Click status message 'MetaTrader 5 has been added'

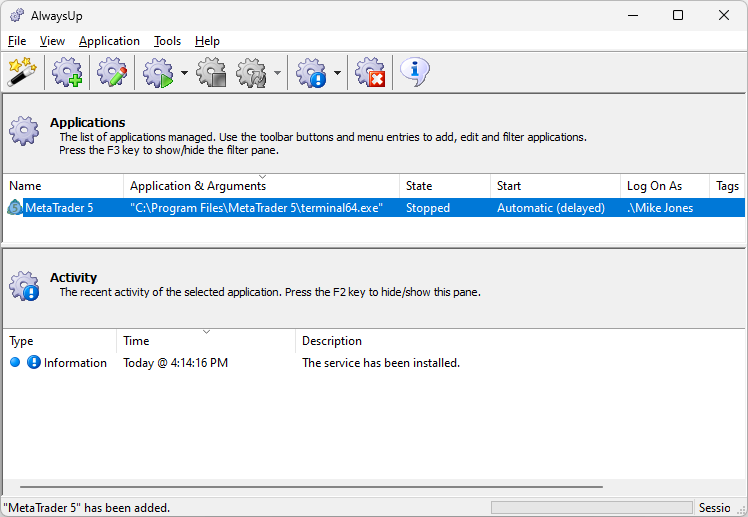point(87,508)
